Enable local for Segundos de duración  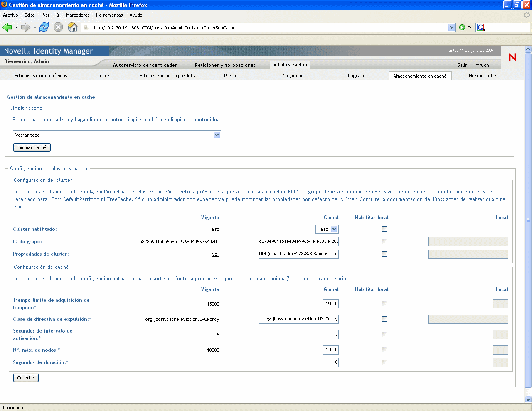[384, 362]
